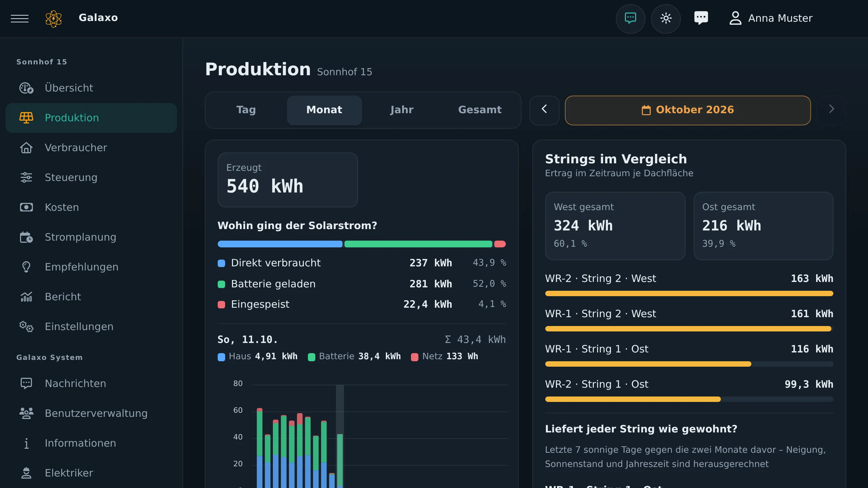The width and height of the screenshot is (868, 488).
Task: Click the green Batterie geladen bar segment
Action: tap(418, 244)
